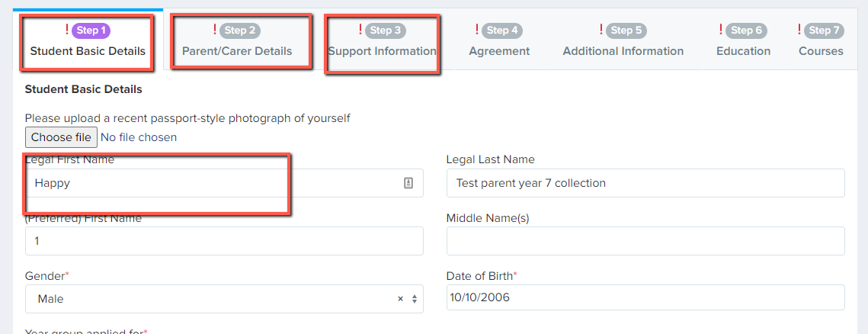Go to the Agreement tab
This screenshot has width=868, height=334.
click(x=499, y=52)
